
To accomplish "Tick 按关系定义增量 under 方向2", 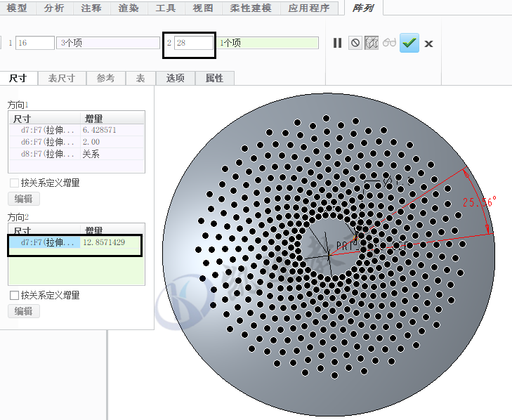I will [14, 296].
